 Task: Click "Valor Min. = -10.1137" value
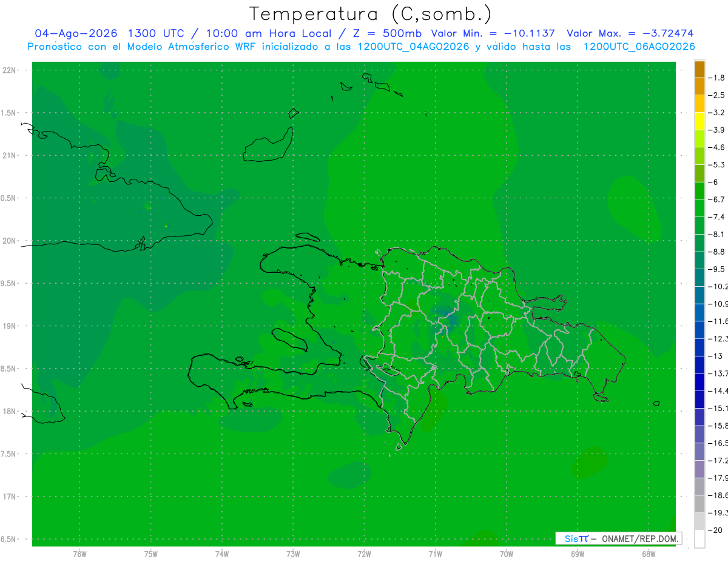pyautogui.click(x=493, y=33)
